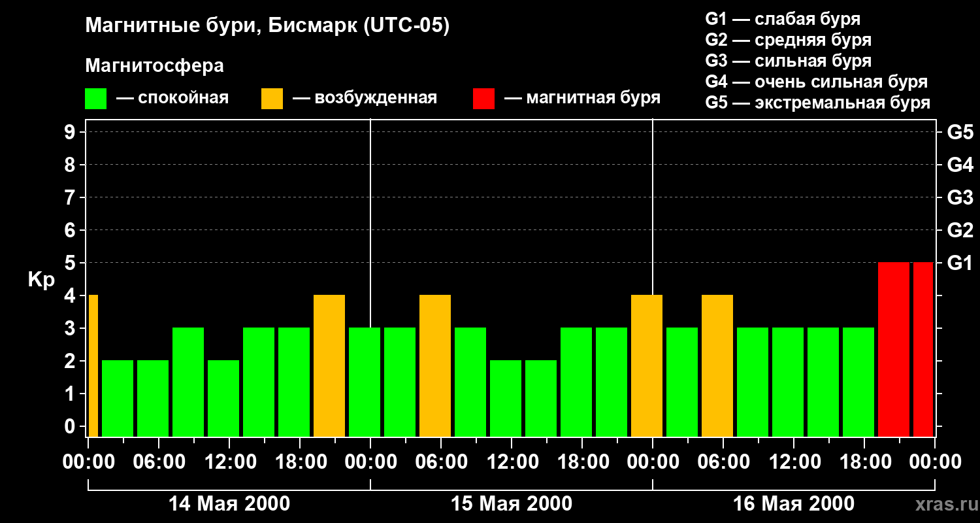
Task: Click 'G5 — экстремальная буря' description line
Action: (817, 103)
